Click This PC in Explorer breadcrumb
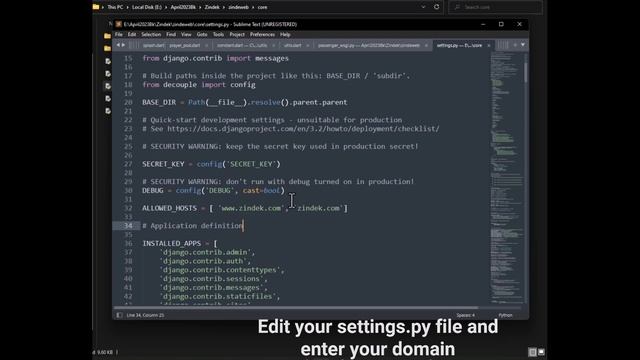This screenshot has width=640, height=360. click(x=115, y=7)
